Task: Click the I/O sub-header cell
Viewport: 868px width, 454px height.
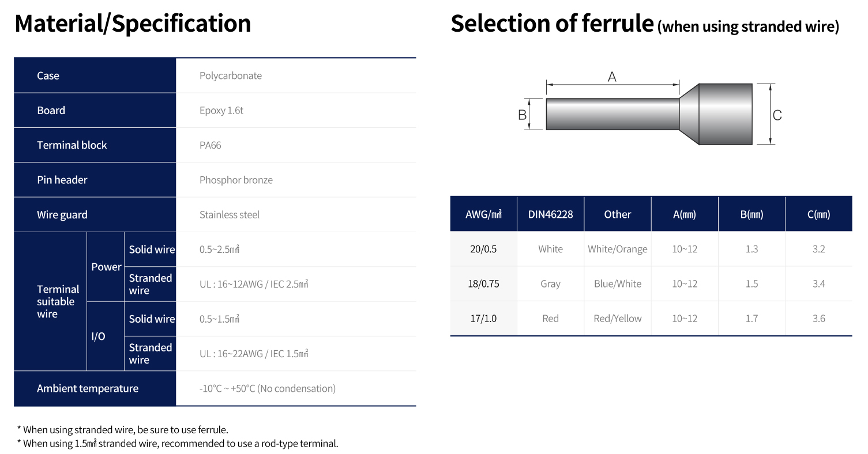Action: 106,336
